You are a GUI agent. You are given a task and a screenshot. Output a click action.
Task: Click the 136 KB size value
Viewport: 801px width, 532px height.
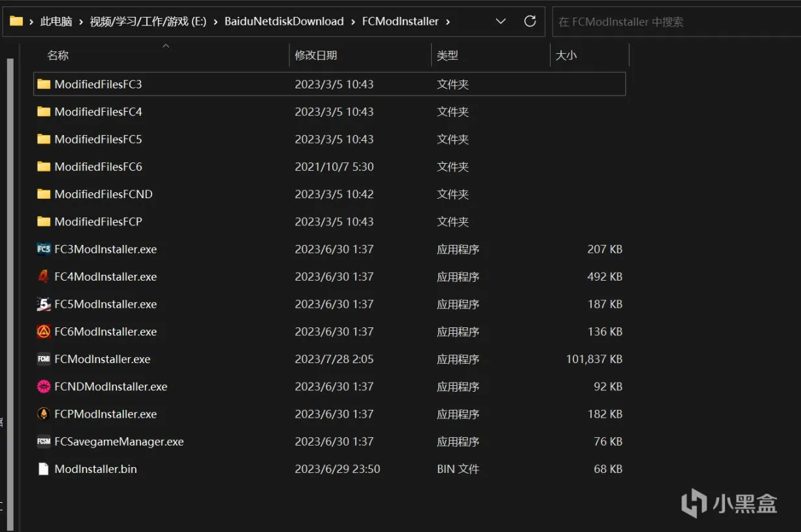[605, 331]
